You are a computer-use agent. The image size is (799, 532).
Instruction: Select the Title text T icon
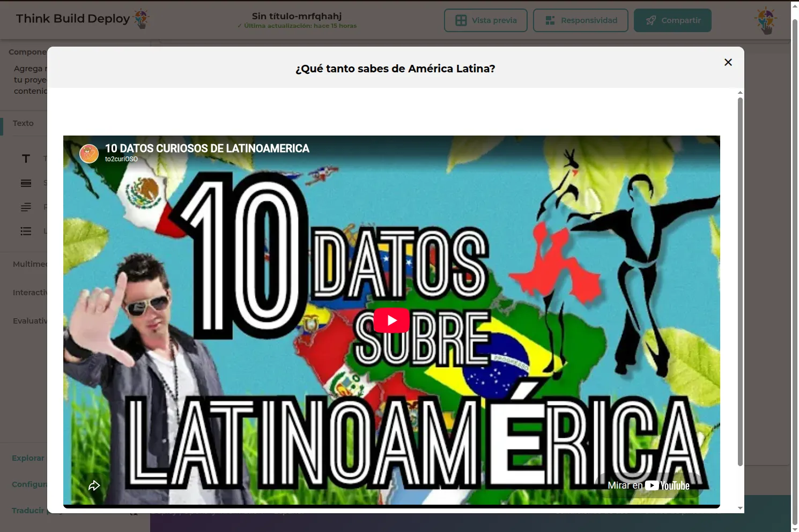(x=26, y=159)
